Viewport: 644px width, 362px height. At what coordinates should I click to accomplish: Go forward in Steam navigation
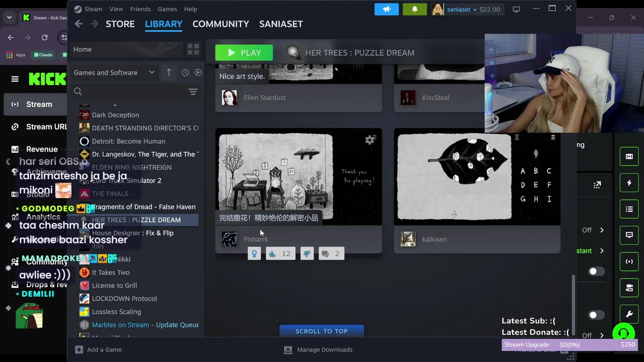tap(95, 24)
